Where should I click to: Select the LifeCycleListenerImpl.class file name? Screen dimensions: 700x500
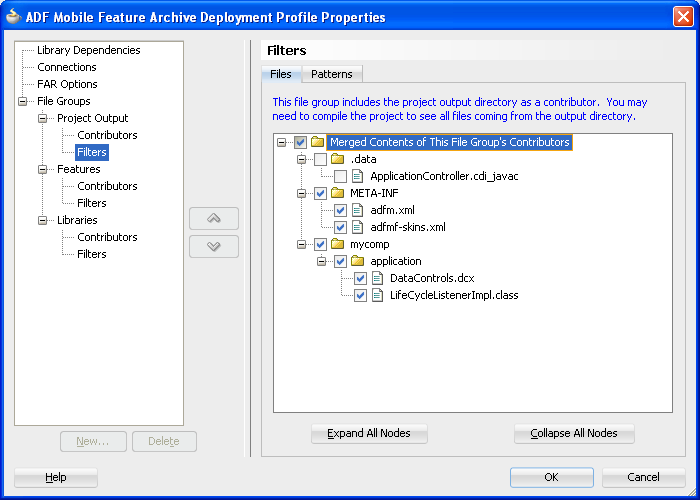pyautogui.click(x=454, y=295)
